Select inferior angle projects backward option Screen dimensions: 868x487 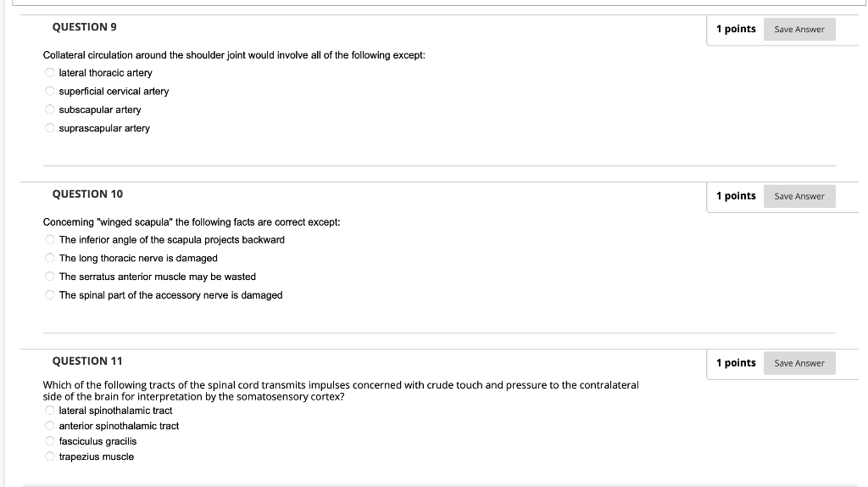[50, 239]
